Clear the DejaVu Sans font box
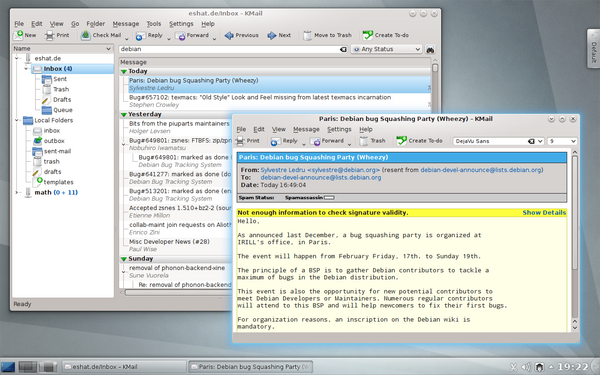600x375 pixels. coord(531,141)
